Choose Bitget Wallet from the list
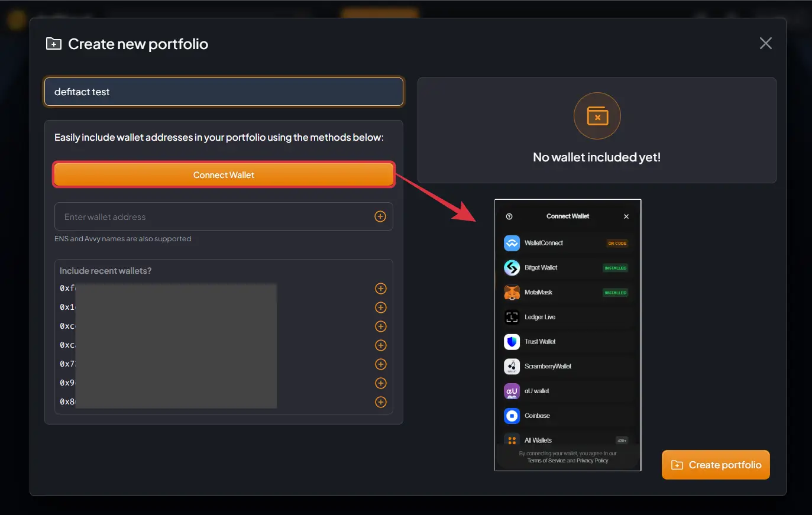The height and width of the screenshot is (515, 812). pos(567,268)
